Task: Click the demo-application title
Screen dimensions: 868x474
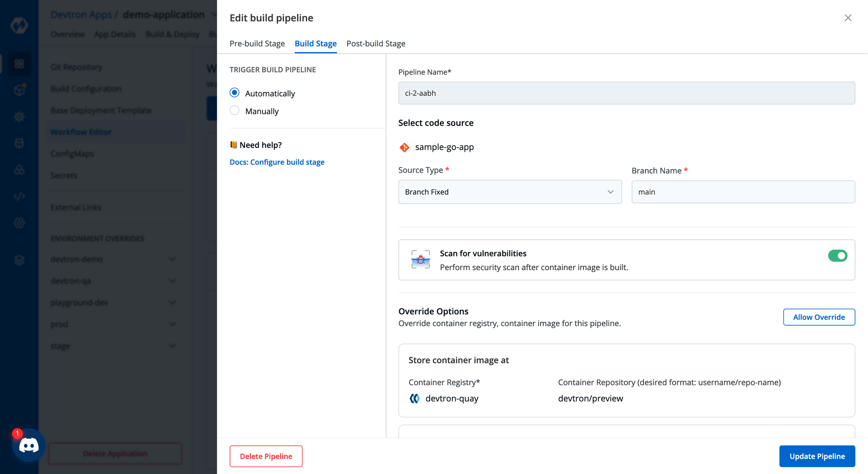Action: pos(164,15)
